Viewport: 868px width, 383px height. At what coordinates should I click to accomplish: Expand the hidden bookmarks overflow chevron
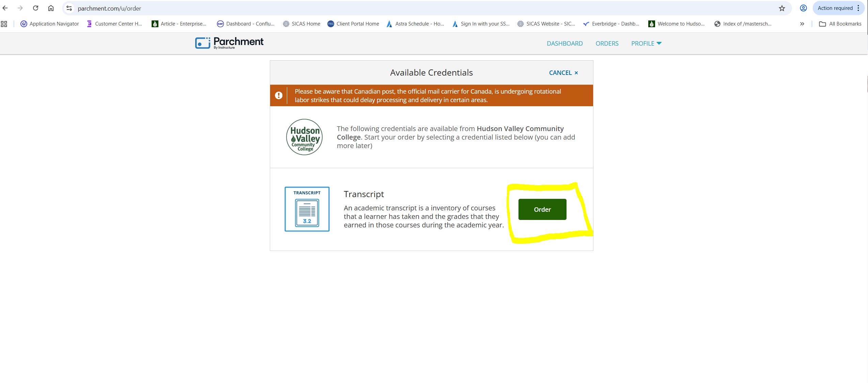coord(802,24)
